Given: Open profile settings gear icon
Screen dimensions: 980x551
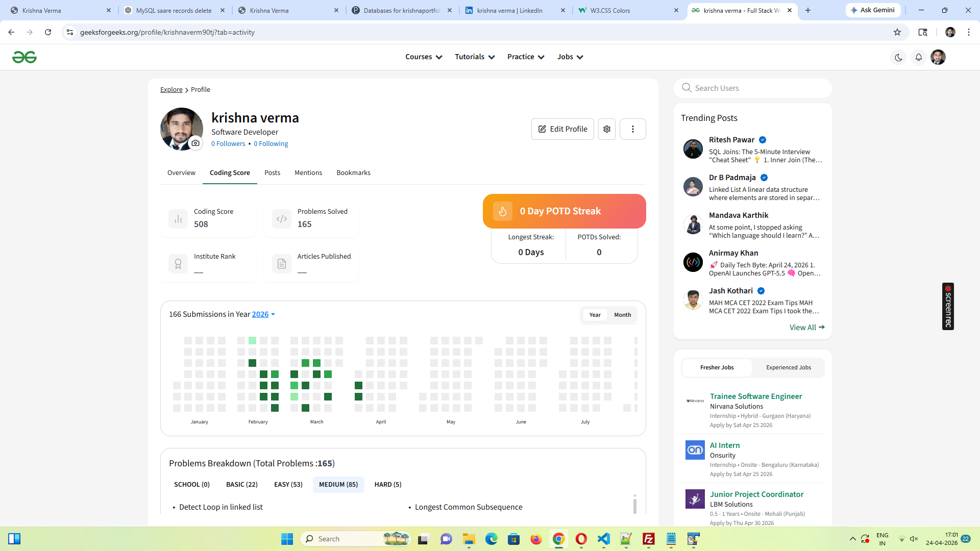Looking at the screenshot, I should (607, 129).
